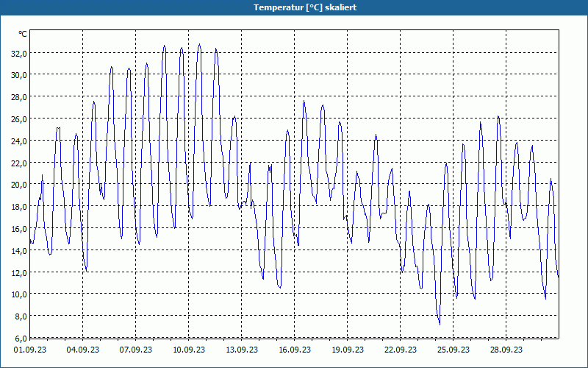The width and height of the screenshot is (588, 368).
Task: Click the date label 22.09.23
Action: [x=401, y=350]
